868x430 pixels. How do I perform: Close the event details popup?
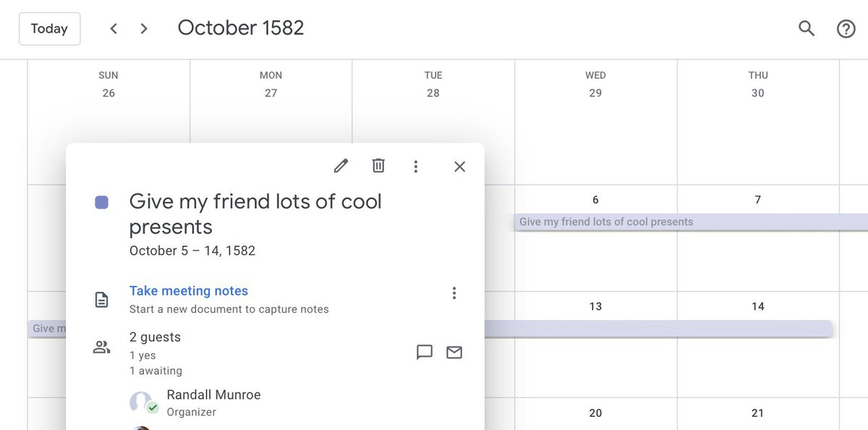(459, 166)
